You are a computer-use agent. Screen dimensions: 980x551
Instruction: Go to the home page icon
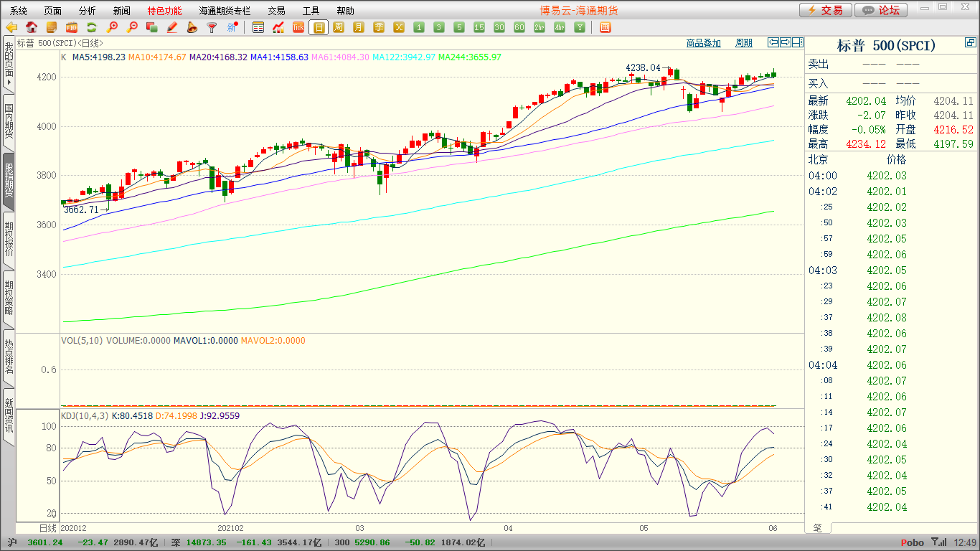[32, 27]
